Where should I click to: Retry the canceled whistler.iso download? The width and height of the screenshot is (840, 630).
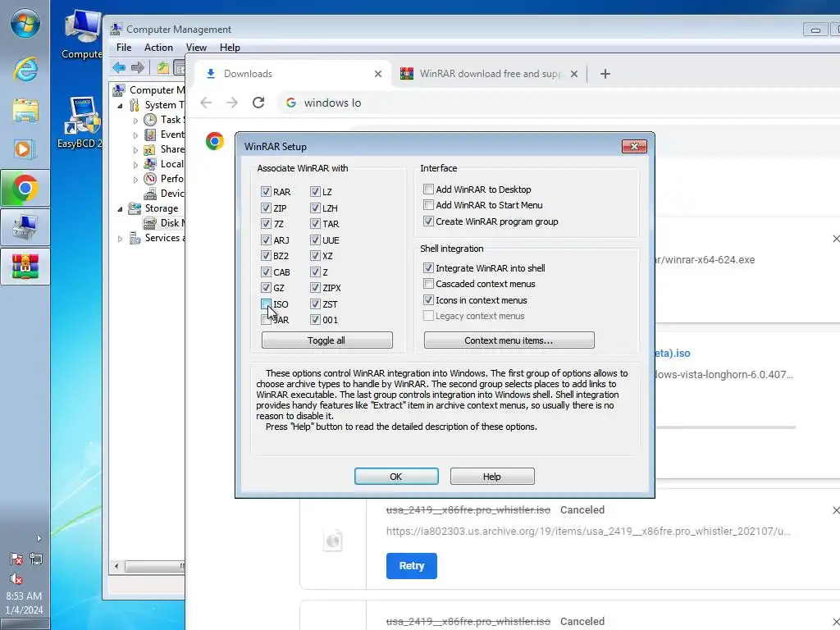tap(412, 566)
